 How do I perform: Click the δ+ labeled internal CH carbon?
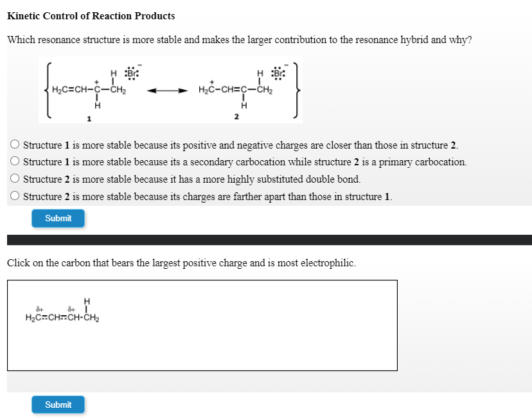click(70, 318)
